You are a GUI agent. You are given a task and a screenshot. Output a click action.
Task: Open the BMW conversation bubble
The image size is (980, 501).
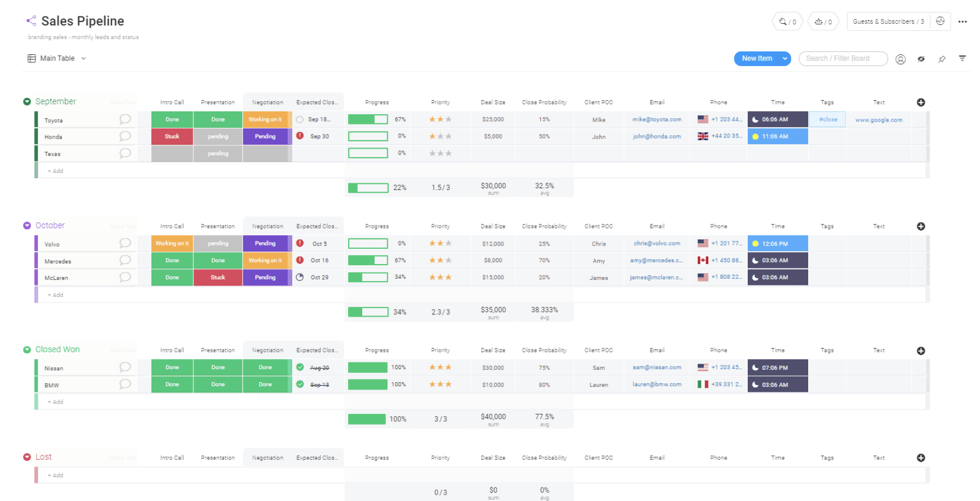click(125, 385)
